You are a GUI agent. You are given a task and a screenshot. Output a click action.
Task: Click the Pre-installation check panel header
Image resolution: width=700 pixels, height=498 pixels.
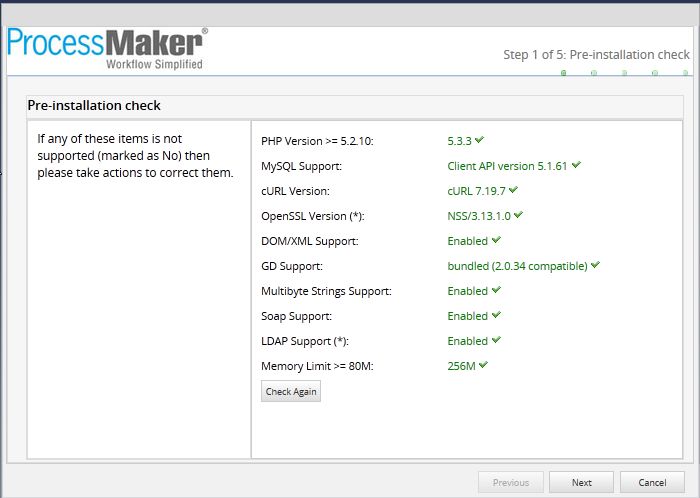click(x=355, y=106)
